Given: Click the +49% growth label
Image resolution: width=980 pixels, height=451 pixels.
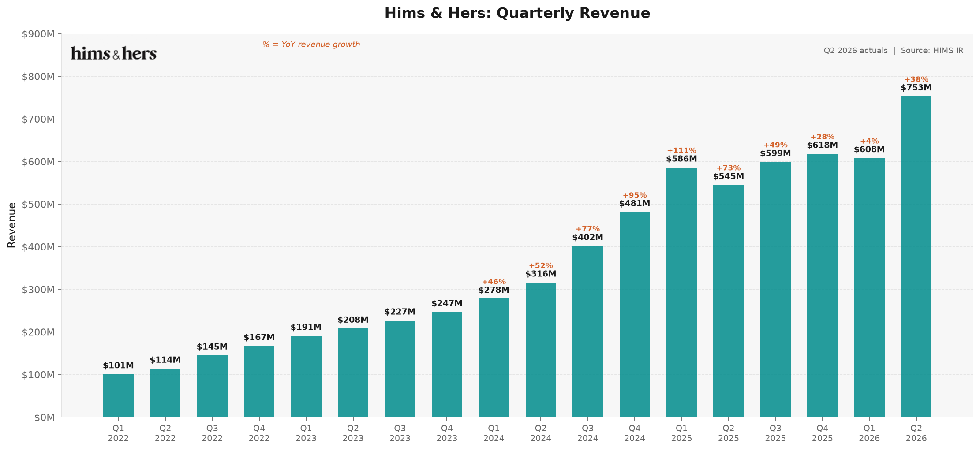Looking at the screenshot, I should [x=775, y=145].
